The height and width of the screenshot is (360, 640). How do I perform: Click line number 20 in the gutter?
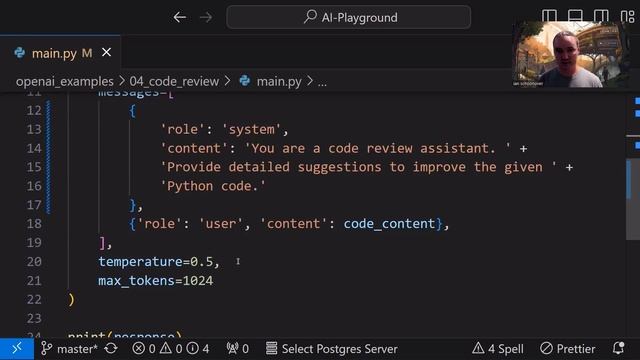coord(34,261)
